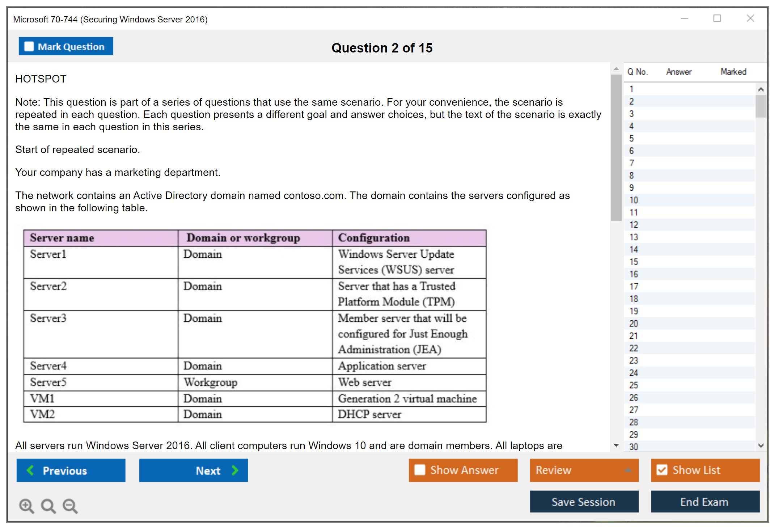Image resolution: width=778 pixels, height=532 pixels.
Task: Toggle the Mark Question checkbox
Action: (29, 46)
